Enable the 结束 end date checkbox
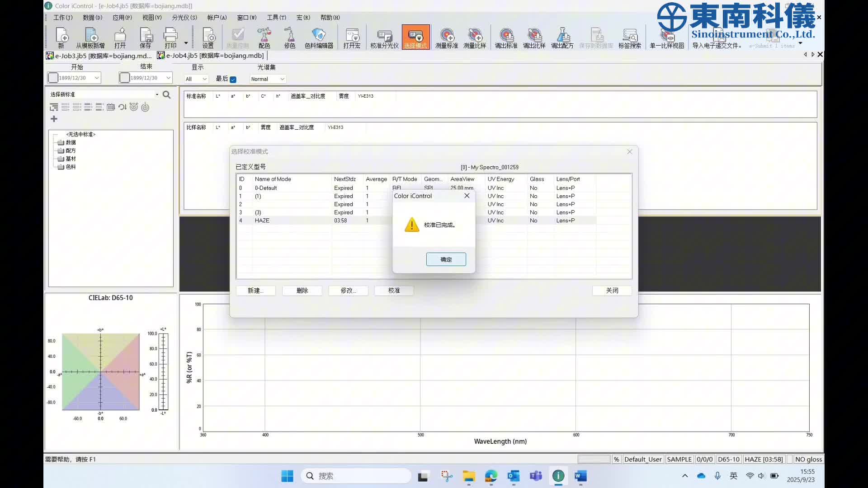Screen dimensions: 868x488 coord(124,78)
